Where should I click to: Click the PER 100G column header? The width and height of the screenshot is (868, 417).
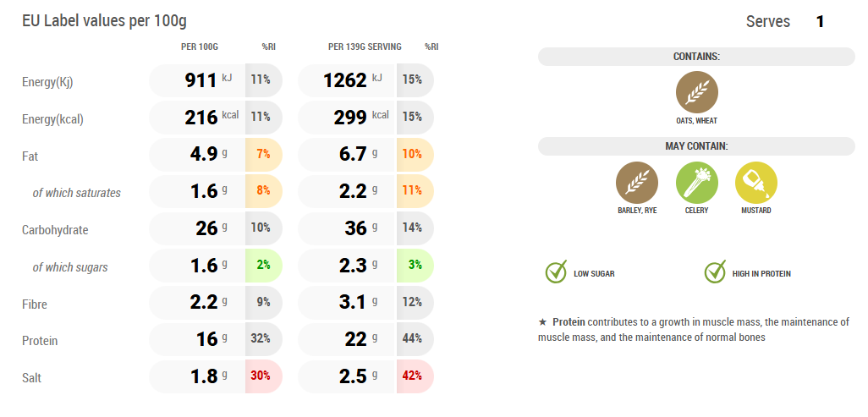[200, 47]
